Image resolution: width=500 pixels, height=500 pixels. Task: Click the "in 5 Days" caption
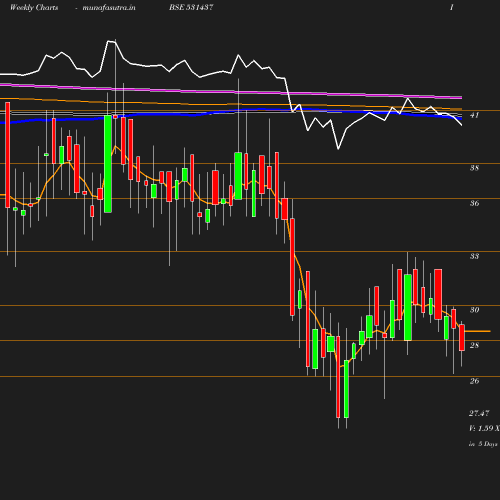point(483,444)
